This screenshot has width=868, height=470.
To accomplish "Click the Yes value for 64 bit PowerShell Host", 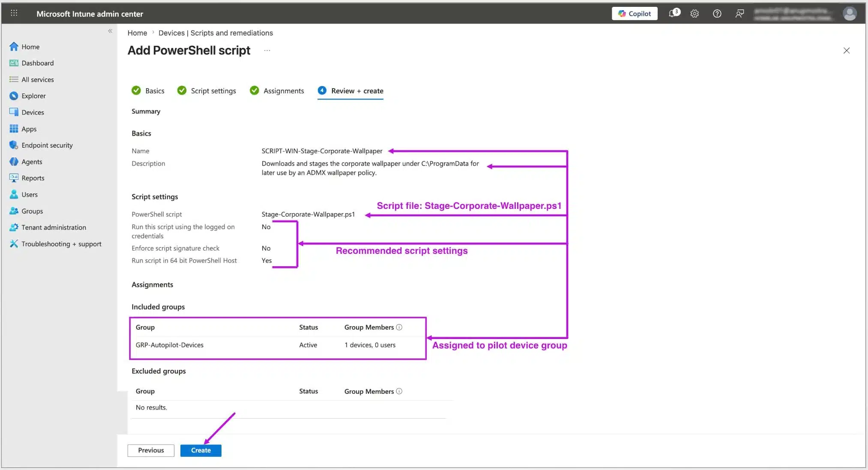I will point(266,261).
